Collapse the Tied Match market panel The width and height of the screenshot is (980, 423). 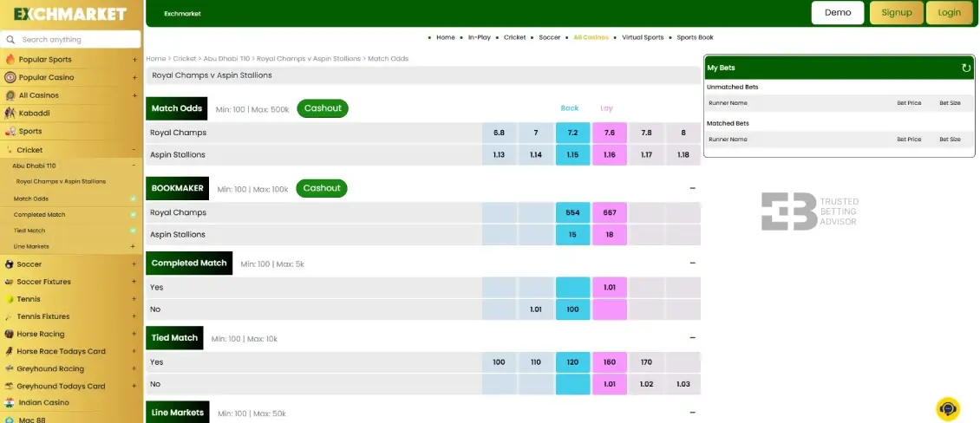tap(692, 337)
